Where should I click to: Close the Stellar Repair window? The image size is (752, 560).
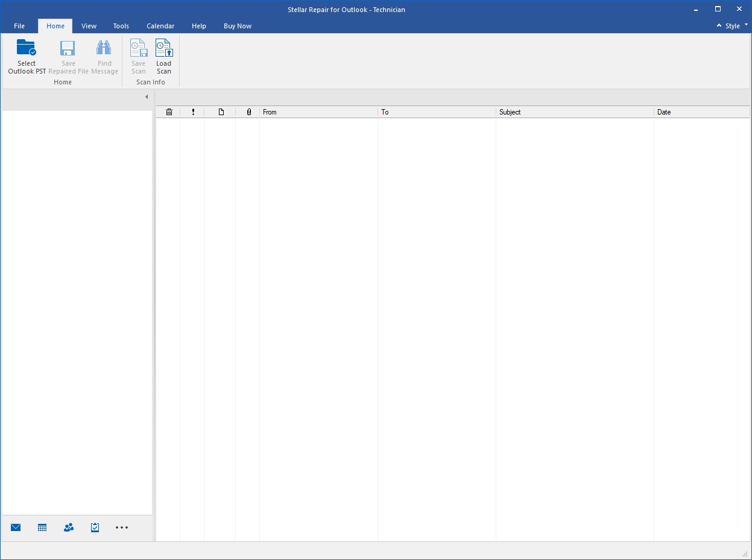[739, 9]
